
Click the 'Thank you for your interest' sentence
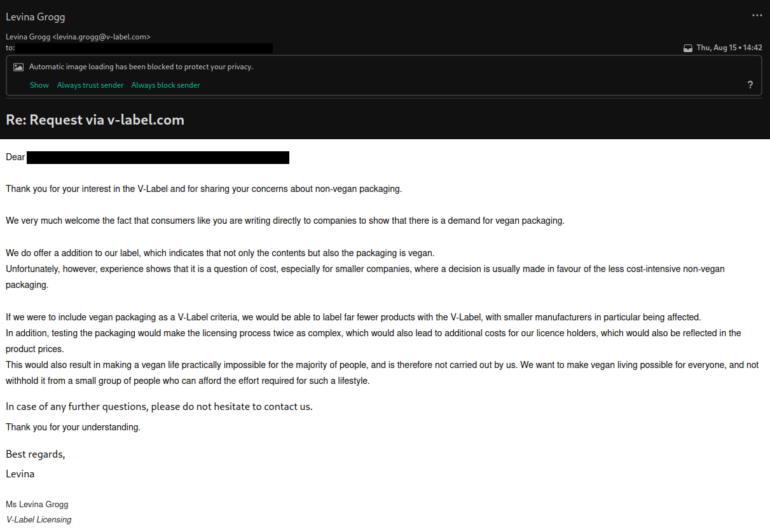[x=204, y=189]
